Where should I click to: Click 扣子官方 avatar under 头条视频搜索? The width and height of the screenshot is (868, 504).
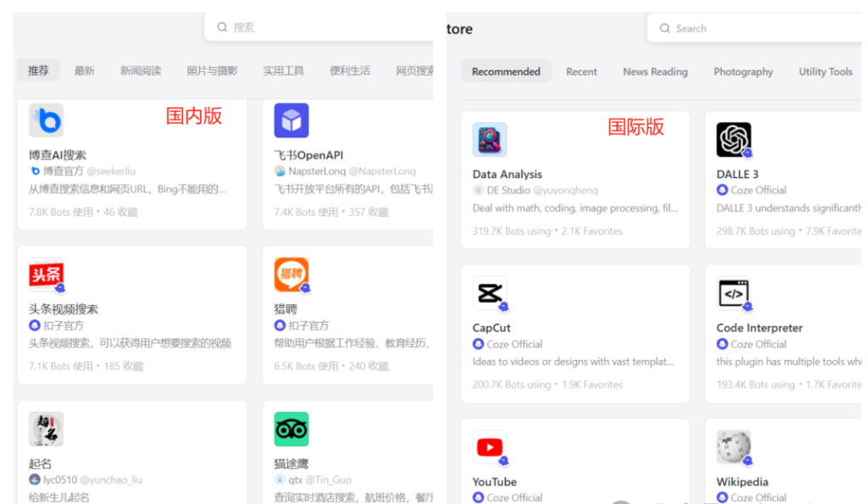(34, 325)
